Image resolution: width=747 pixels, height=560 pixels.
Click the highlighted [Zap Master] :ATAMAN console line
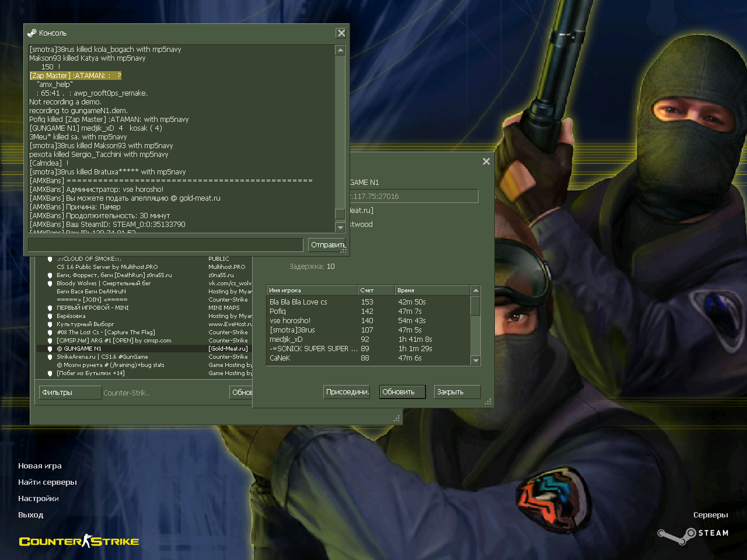pos(75,76)
